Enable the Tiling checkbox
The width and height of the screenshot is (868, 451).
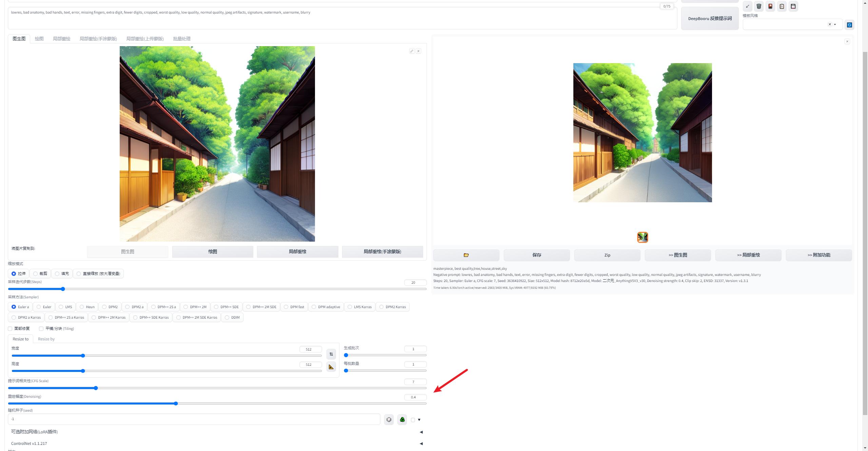[x=41, y=328]
